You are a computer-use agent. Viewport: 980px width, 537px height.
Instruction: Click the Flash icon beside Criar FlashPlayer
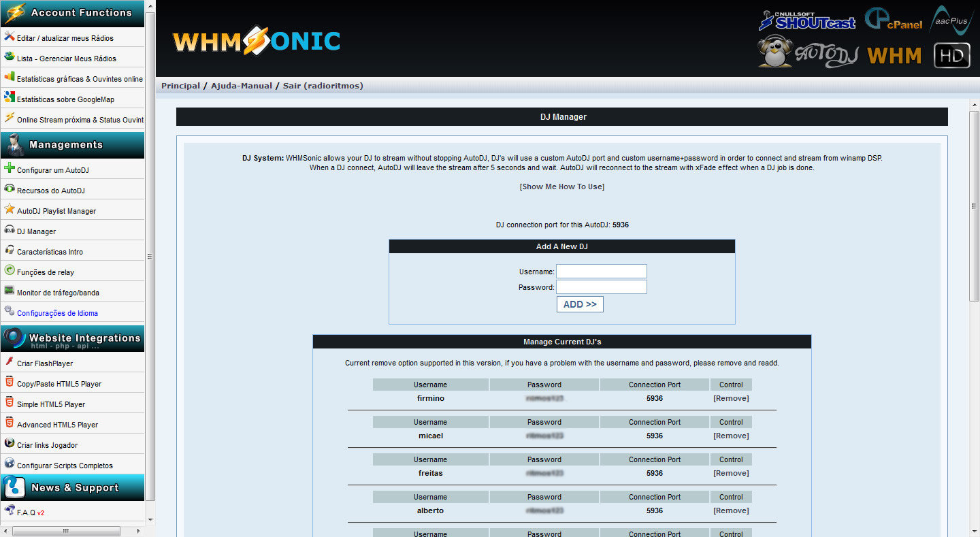pos(9,361)
